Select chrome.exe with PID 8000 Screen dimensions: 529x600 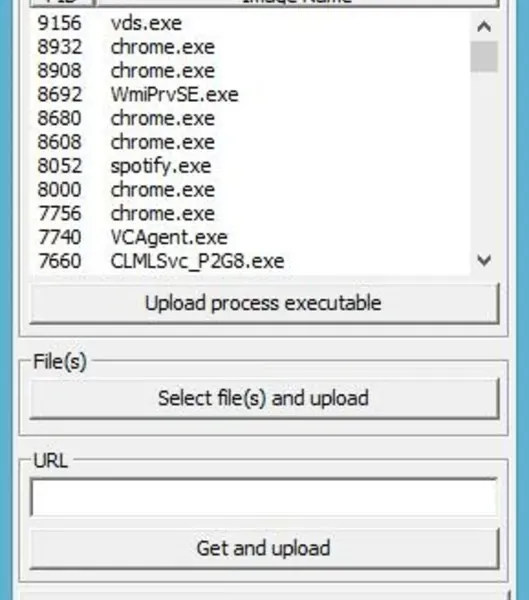(250, 189)
